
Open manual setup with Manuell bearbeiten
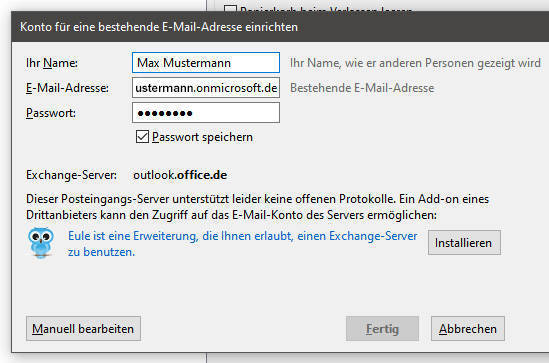click(x=83, y=329)
